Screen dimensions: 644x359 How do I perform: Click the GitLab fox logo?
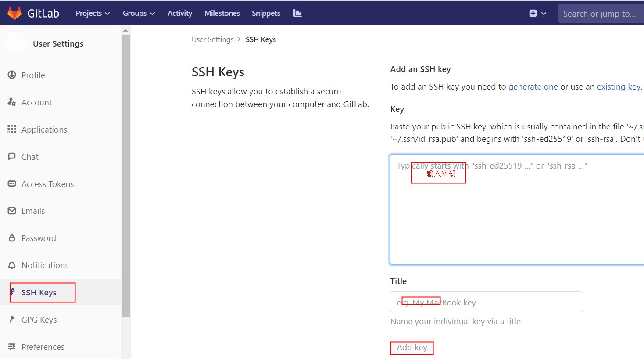click(14, 13)
